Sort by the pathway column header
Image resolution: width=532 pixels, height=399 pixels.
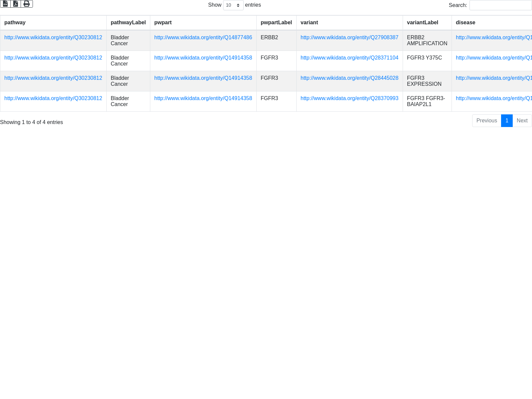point(15,23)
